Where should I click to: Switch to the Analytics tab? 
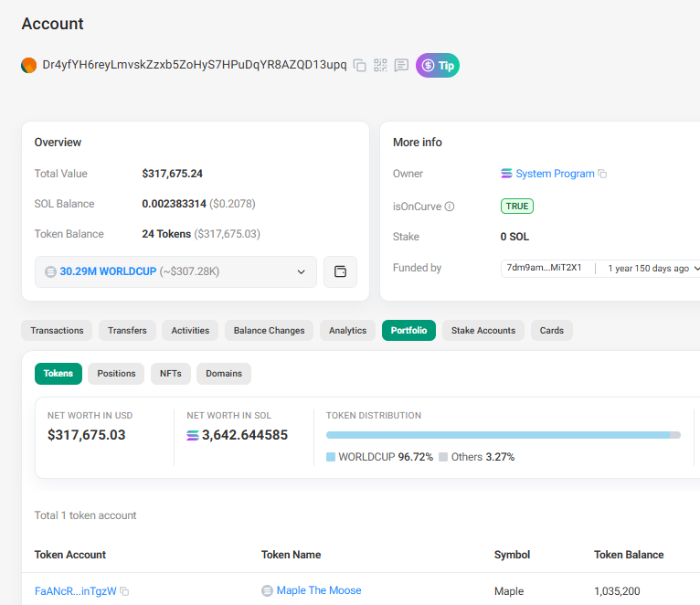(x=347, y=331)
